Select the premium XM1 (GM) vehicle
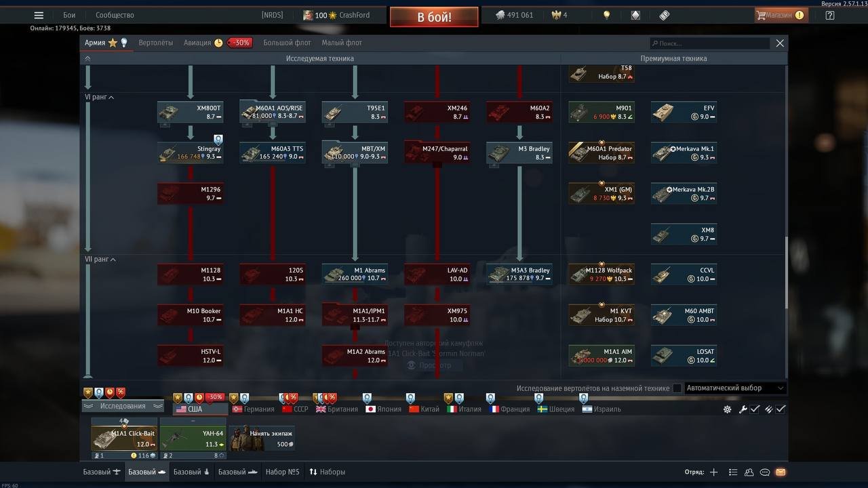The image size is (868, 488). (x=601, y=193)
